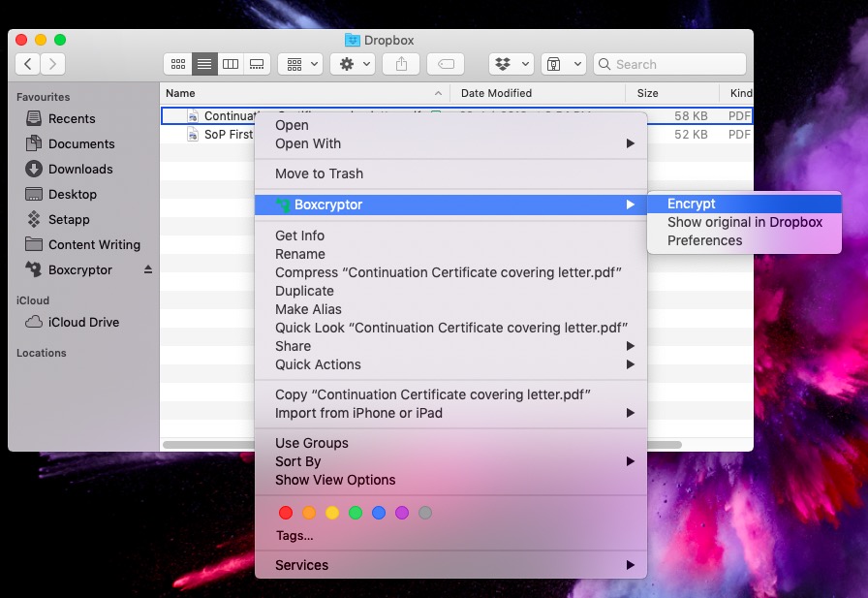Select the Setapp folder in the sidebar
The image size is (868, 598).
71,219
